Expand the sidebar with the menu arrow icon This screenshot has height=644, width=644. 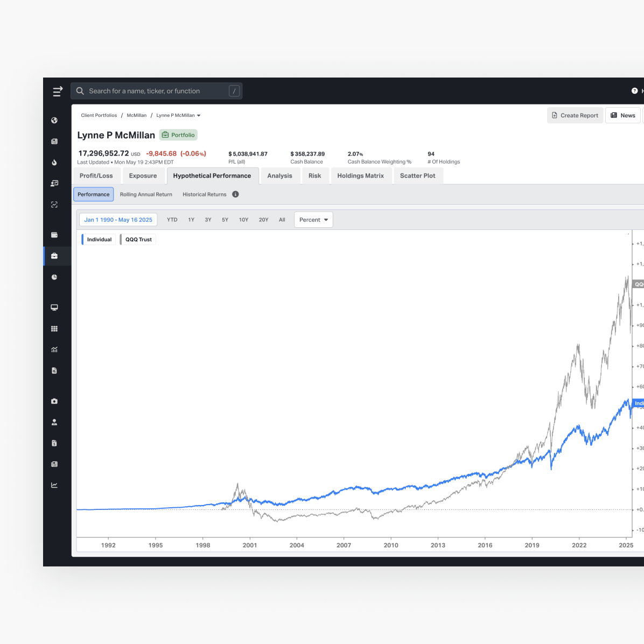click(58, 92)
